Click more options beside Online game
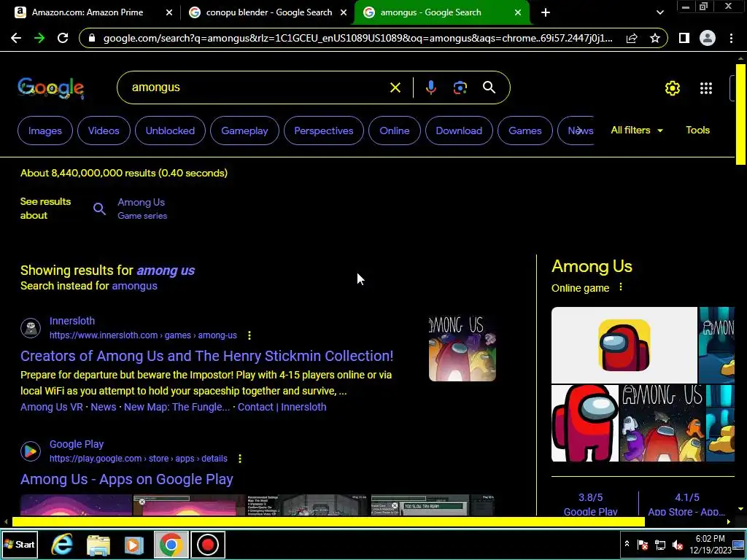 pos(620,287)
